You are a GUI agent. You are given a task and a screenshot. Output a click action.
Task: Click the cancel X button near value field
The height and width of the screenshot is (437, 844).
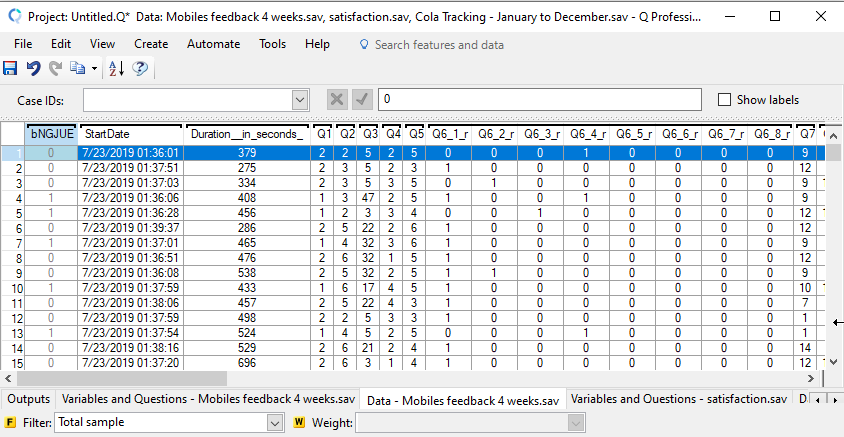[x=338, y=100]
